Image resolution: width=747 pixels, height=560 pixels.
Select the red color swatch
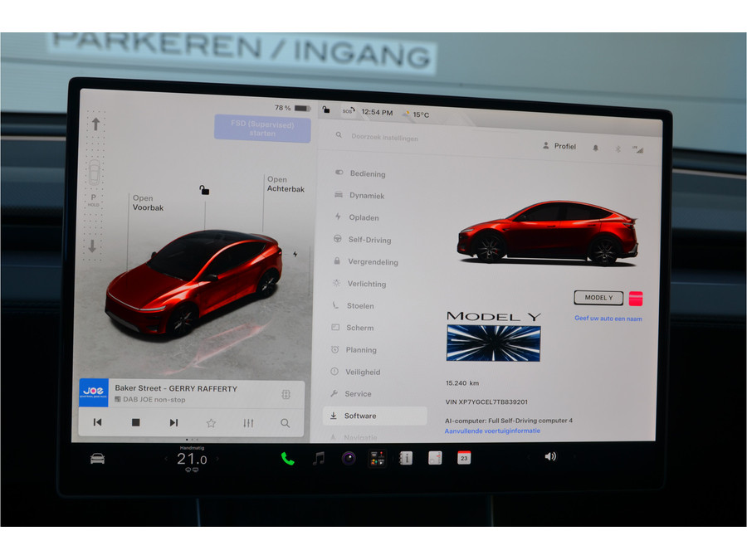pyautogui.click(x=636, y=299)
